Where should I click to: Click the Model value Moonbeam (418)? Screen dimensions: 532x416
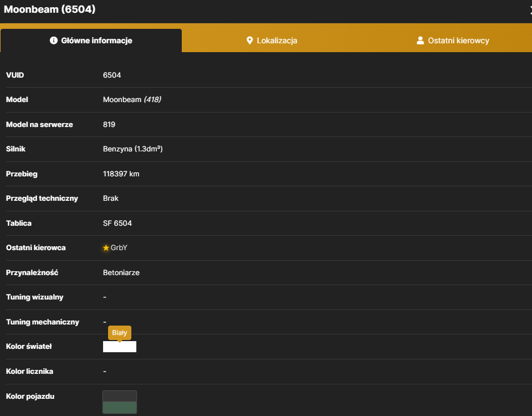[132, 99]
